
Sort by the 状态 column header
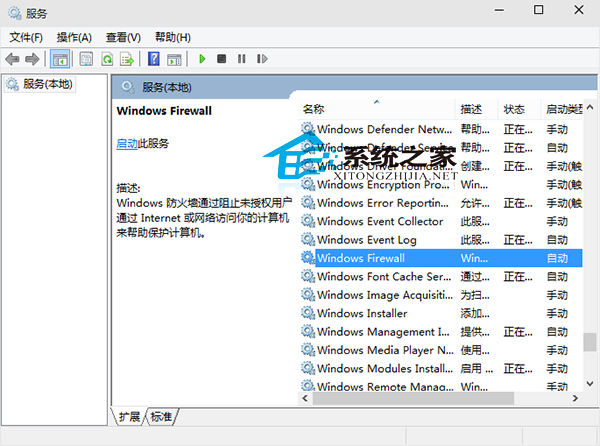520,109
